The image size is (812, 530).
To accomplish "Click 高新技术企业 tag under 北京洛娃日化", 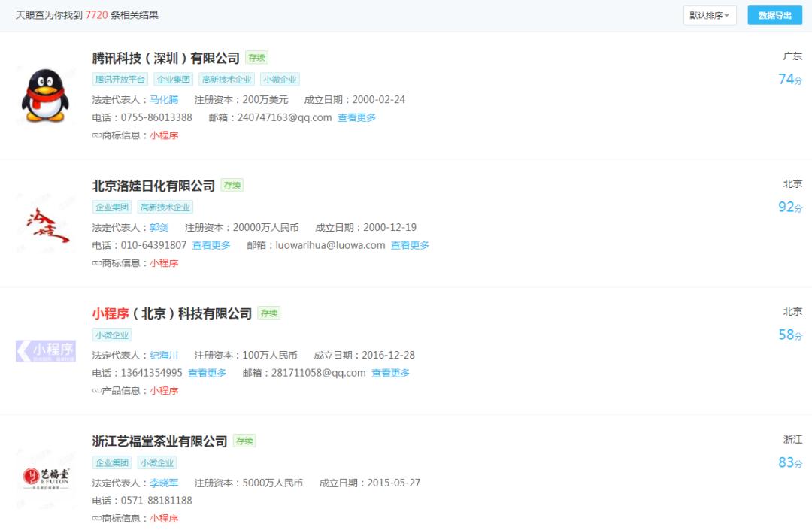I will click(x=165, y=207).
